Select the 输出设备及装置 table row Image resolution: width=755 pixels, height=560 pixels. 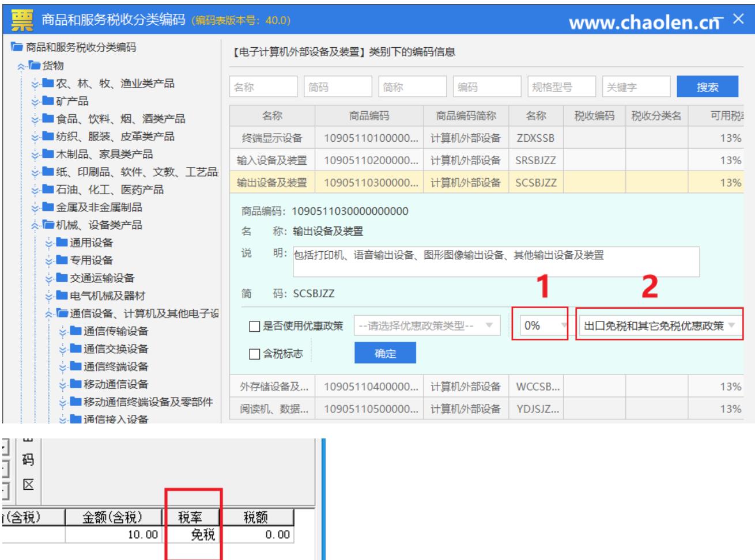tap(486, 183)
